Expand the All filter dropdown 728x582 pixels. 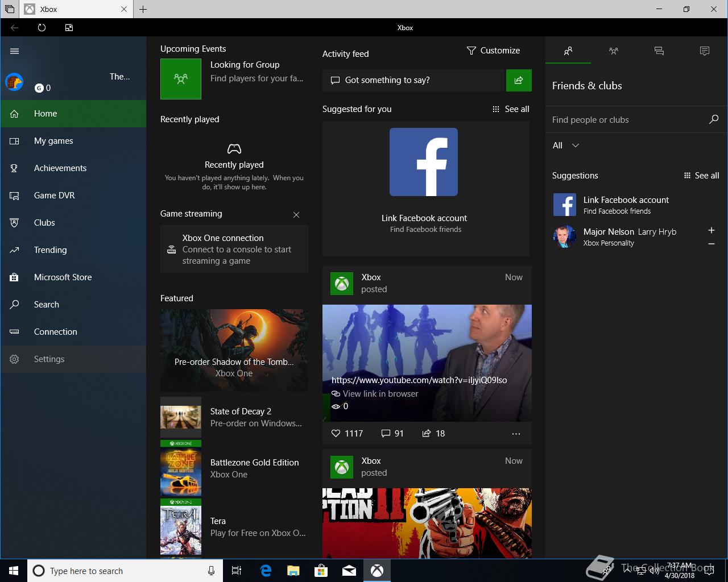coord(566,145)
